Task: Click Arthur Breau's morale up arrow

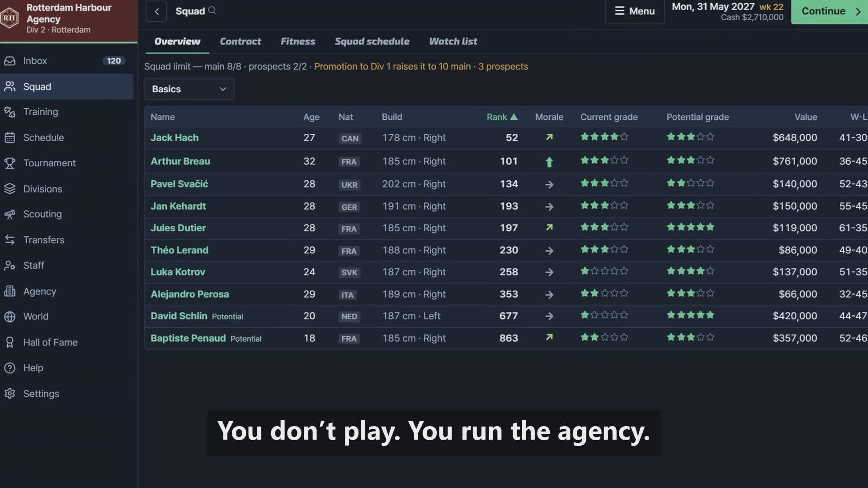Action: click(549, 162)
